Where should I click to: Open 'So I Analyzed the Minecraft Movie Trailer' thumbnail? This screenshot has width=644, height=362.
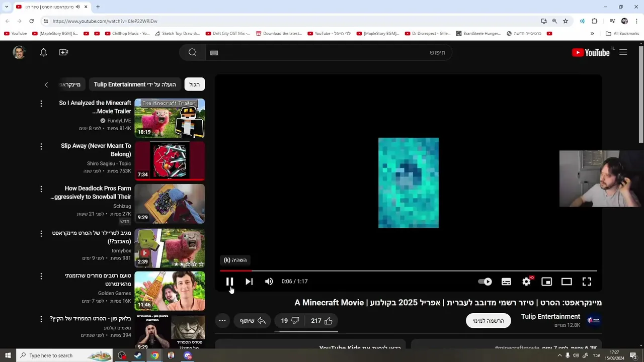[x=170, y=118]
